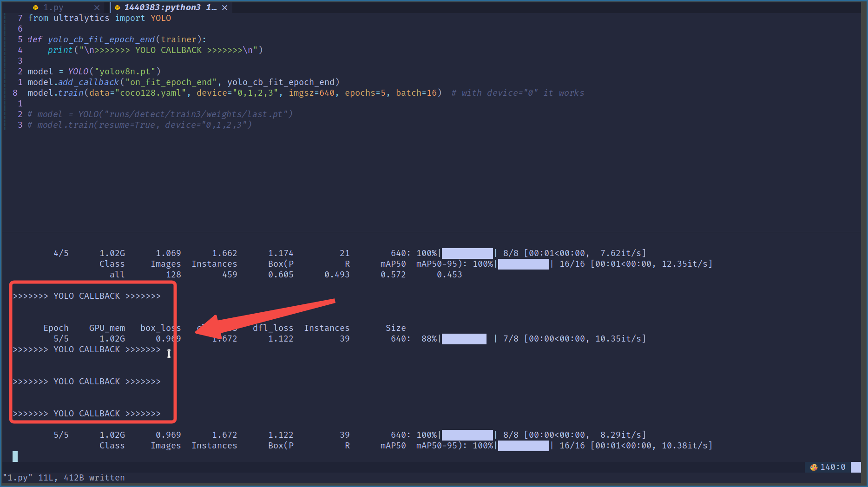Click the palette emoji in the status bar
This screenshot has height=487, width=868.
[814, 467]
